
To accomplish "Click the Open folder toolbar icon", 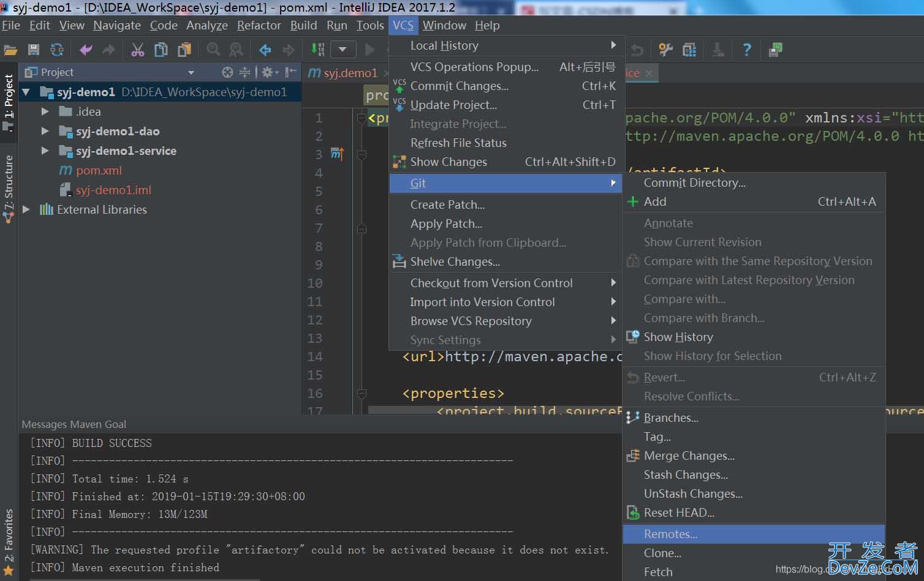I will click(x=10, y=50).
